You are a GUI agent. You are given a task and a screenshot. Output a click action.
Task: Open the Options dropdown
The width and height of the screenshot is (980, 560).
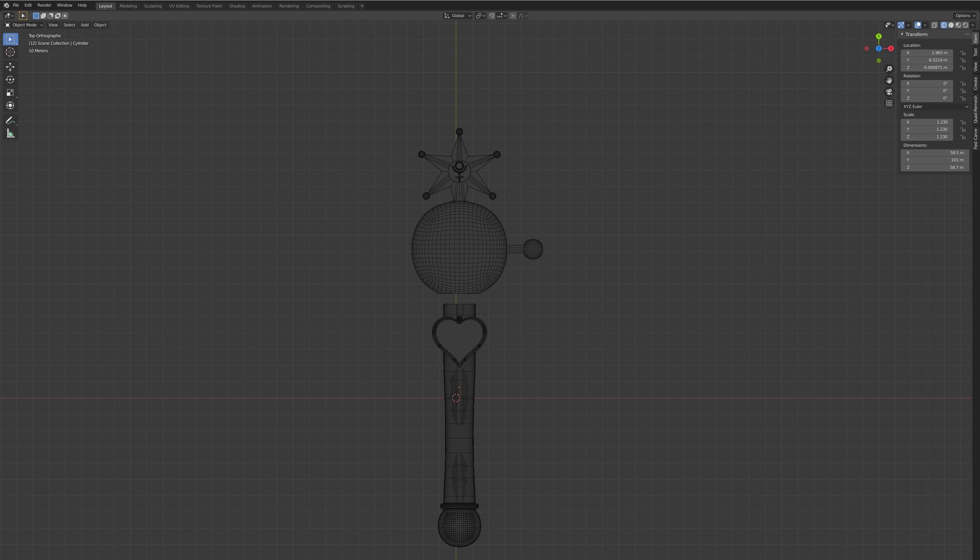pyautogui.click(x=965, y=16)
